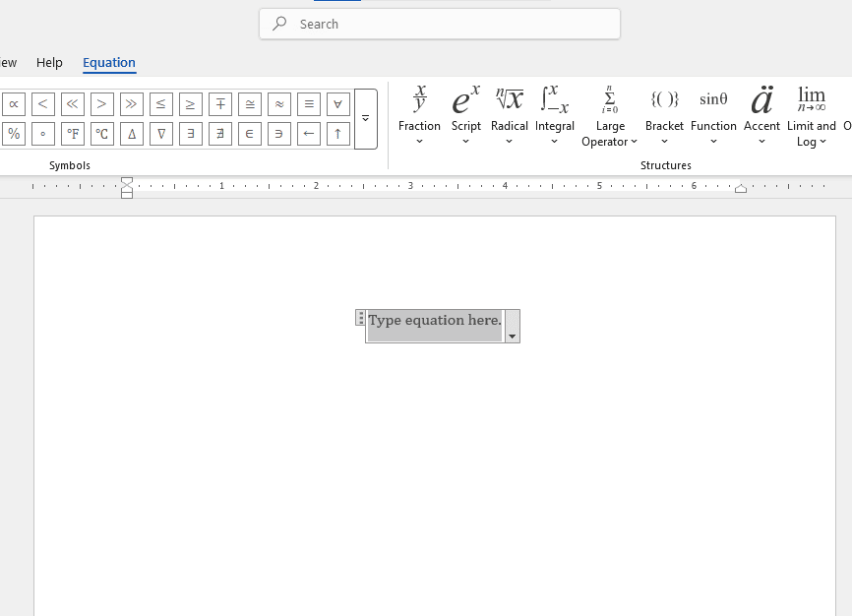Insert the increment (∆) symbol

pos(132,134)
